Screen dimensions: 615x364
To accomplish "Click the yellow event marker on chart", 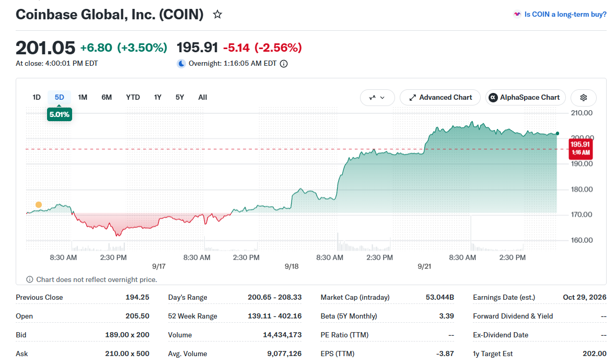I will pyautogui.click(x=39, y=205).
